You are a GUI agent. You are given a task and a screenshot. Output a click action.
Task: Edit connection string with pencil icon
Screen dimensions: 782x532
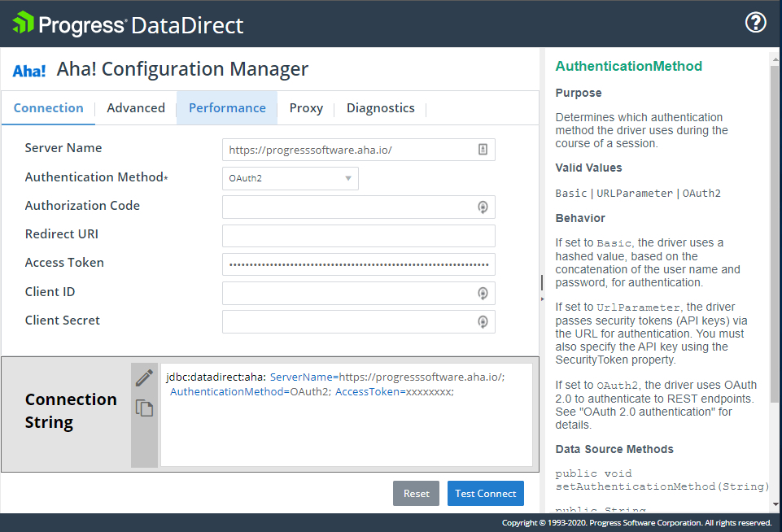(144, 378)
